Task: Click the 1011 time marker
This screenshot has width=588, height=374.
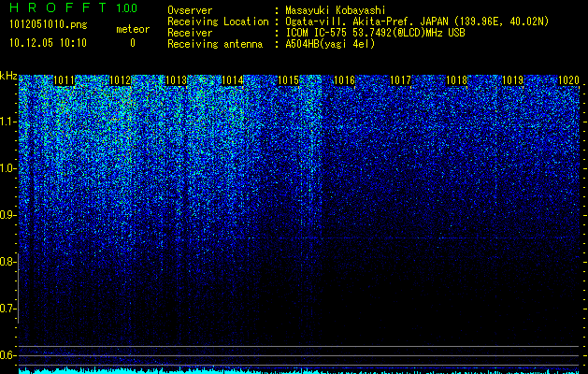Action: coord(65,80)
